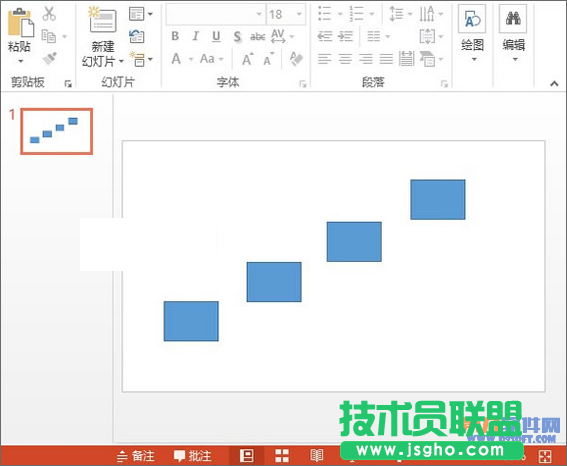Toggle Align Left paragraph

(324, 59)
